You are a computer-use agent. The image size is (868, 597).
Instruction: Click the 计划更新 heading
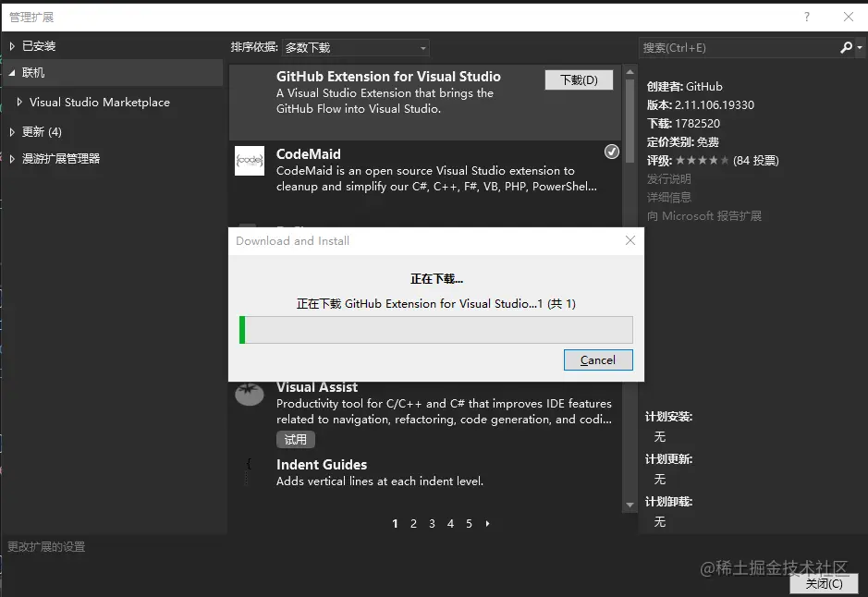pyautogui.click(x=668, y=459)
